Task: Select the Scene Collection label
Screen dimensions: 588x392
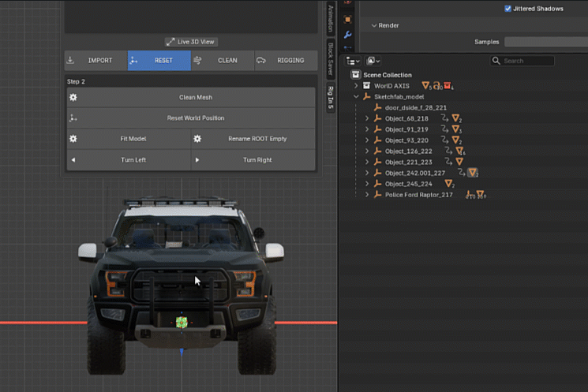Action: [388, 75]
